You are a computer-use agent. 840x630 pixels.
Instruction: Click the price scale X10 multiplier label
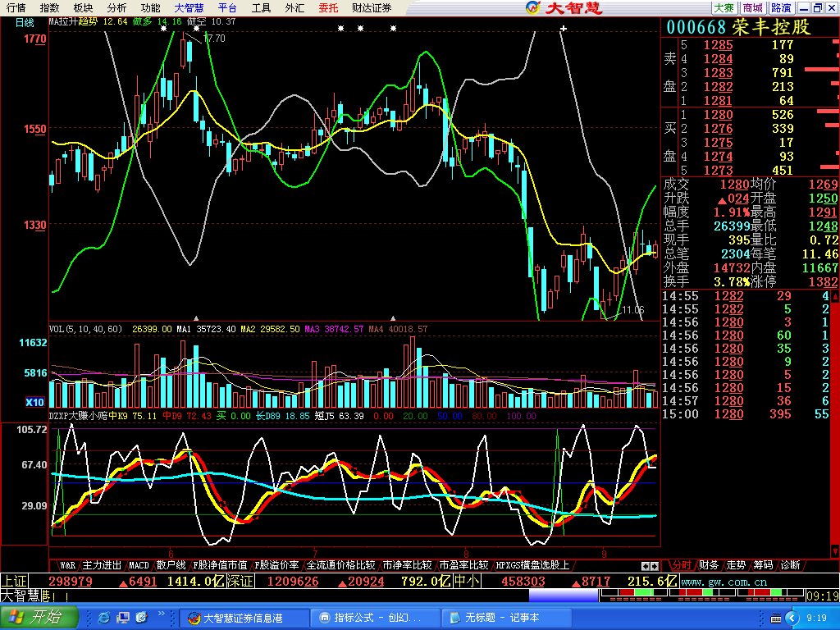click(35, 402)
